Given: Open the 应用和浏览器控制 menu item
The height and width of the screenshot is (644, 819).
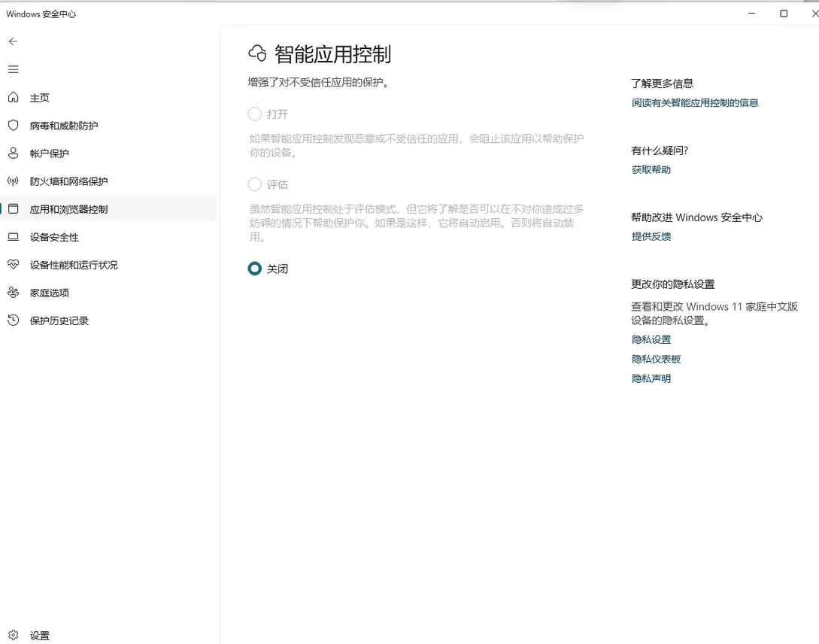Looking at the screenshot, I should tap(68, 209).
